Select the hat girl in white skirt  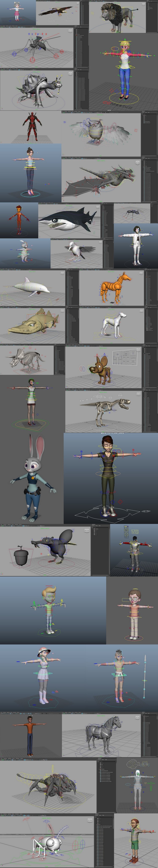tap(42, 676)
